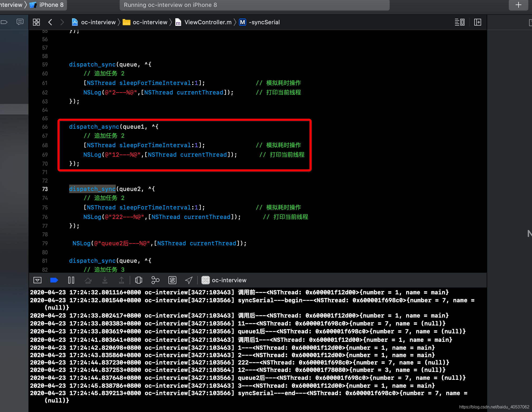Go back in editor history
532x412 pixels.
click(x=50, y=22)
